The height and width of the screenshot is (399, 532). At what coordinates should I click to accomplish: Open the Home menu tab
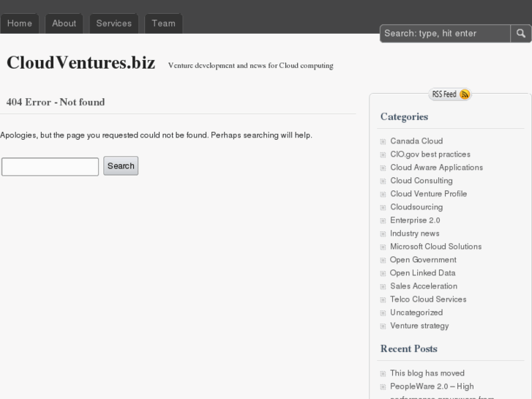pos(20,23)
